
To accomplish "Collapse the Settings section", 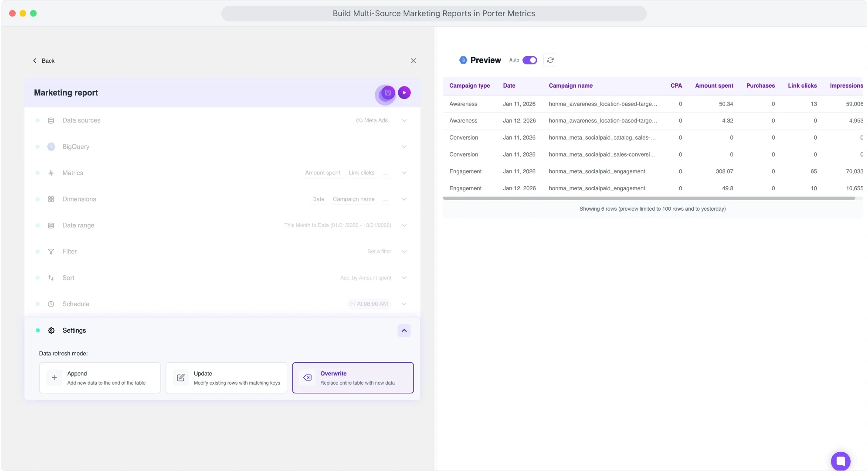I will [x=404, y=330].
